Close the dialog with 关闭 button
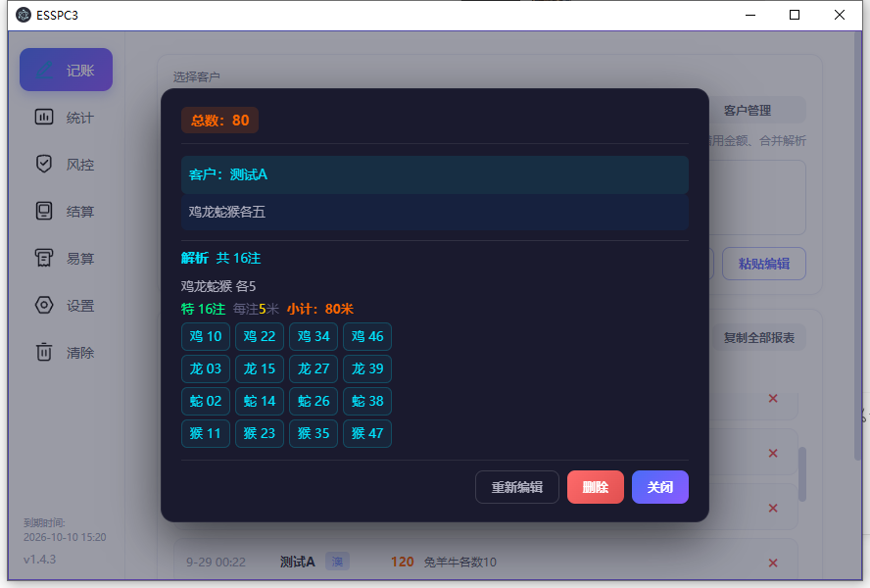 pos(660,487)
